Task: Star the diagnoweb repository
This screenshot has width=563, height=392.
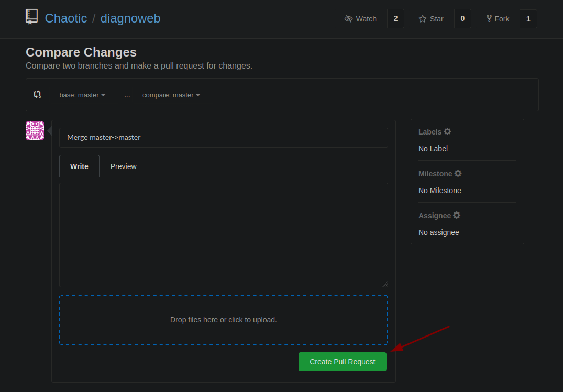Action: pyautogui.click(x=431, y=19)
